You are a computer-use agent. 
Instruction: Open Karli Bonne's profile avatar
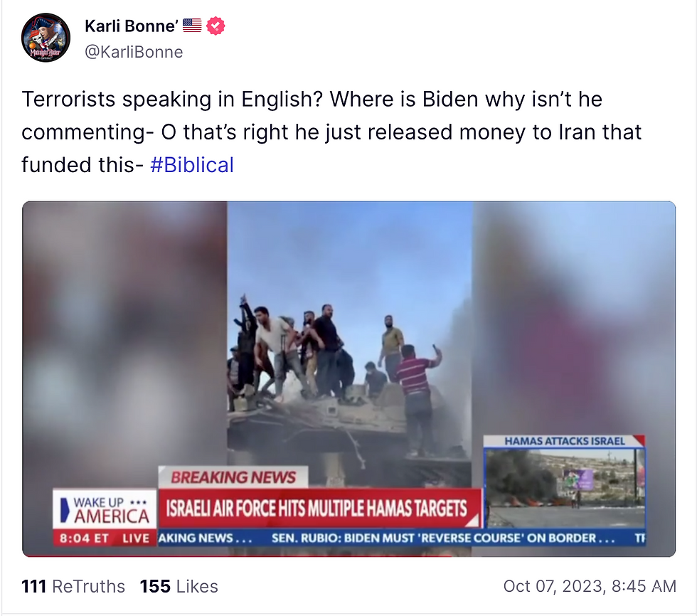[x=46, y=38]
